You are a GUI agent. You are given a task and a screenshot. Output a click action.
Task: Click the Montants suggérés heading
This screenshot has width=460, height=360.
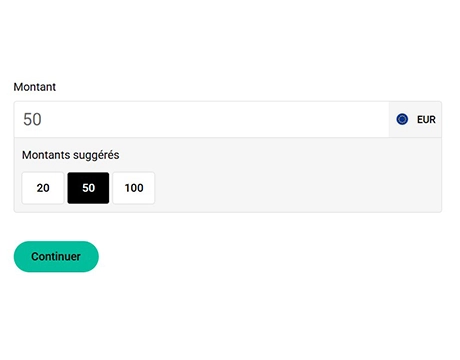coord(71,155)
